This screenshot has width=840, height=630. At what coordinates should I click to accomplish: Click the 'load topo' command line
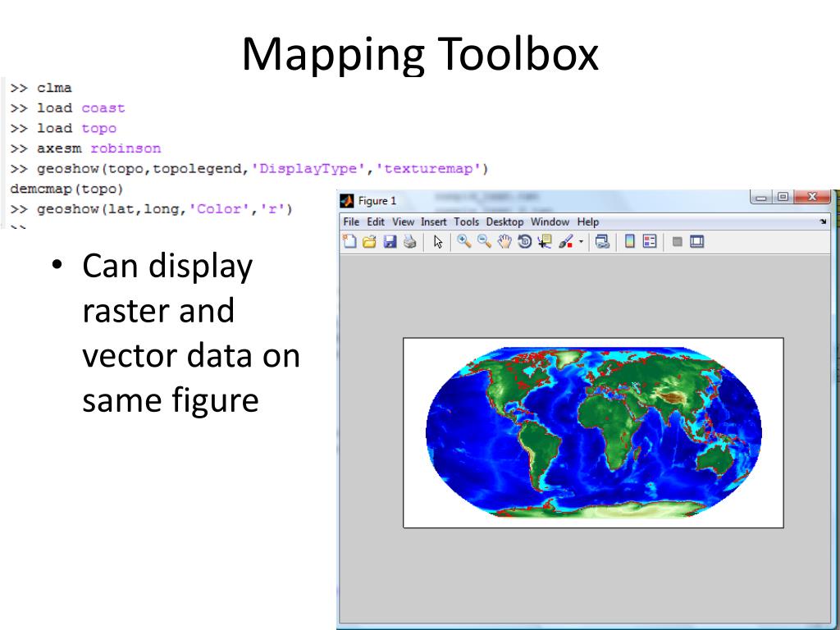click(63, 129)
